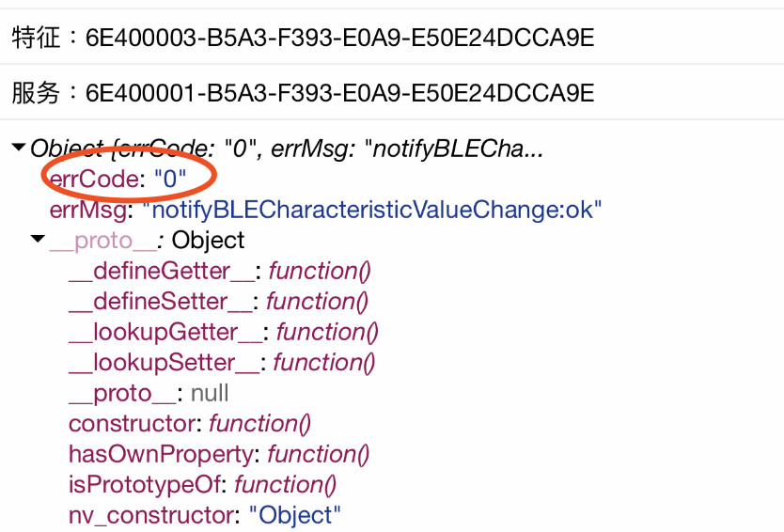Click the __defineSetter__ property
784x532 pixels.
click(x=149, y=302)
